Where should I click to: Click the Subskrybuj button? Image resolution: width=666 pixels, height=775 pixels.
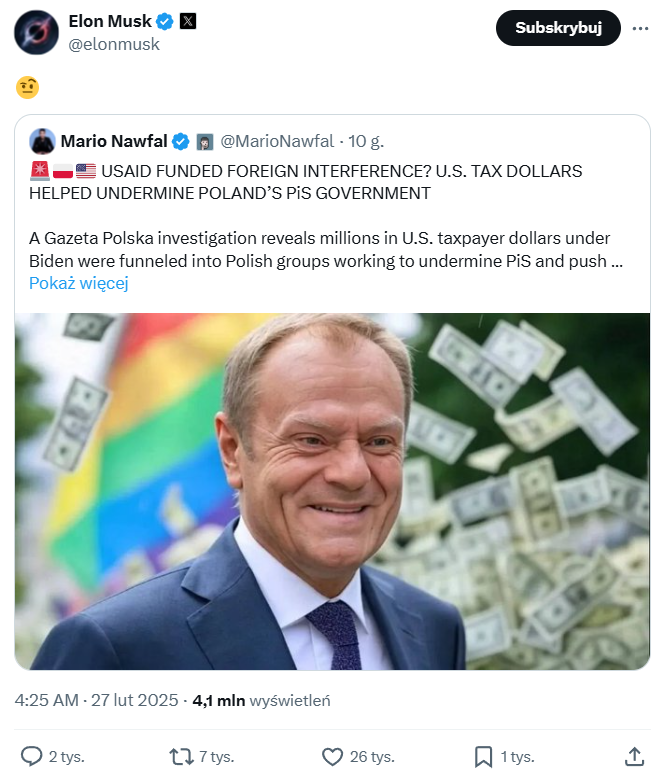click(x=558, y=28)
